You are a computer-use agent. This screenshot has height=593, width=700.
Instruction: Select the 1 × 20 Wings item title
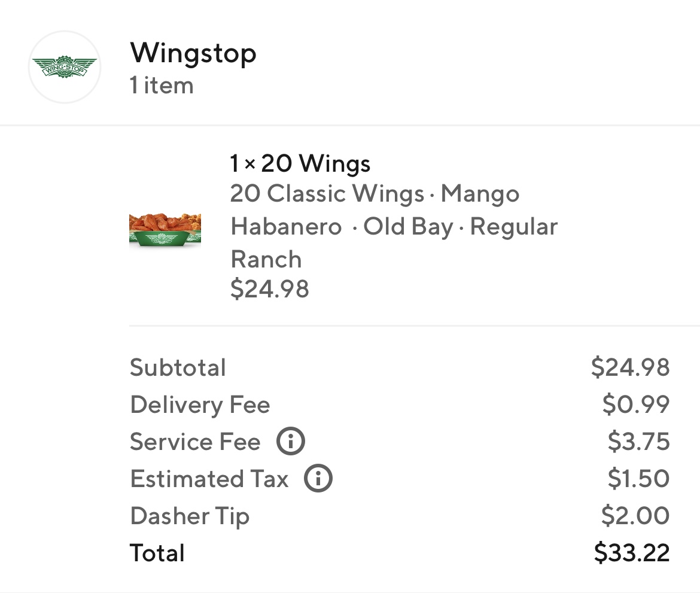pyautogui.click(x=300, y=163)
